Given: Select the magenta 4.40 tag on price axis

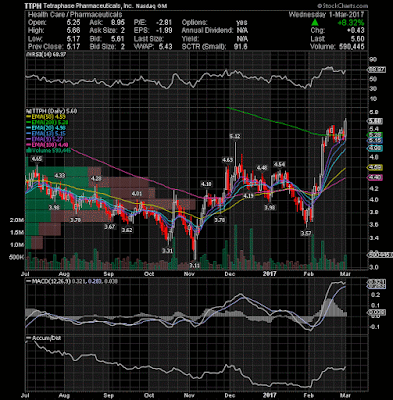Looking at the screenshot, I should pyautogui.click(x=375, y=178).
